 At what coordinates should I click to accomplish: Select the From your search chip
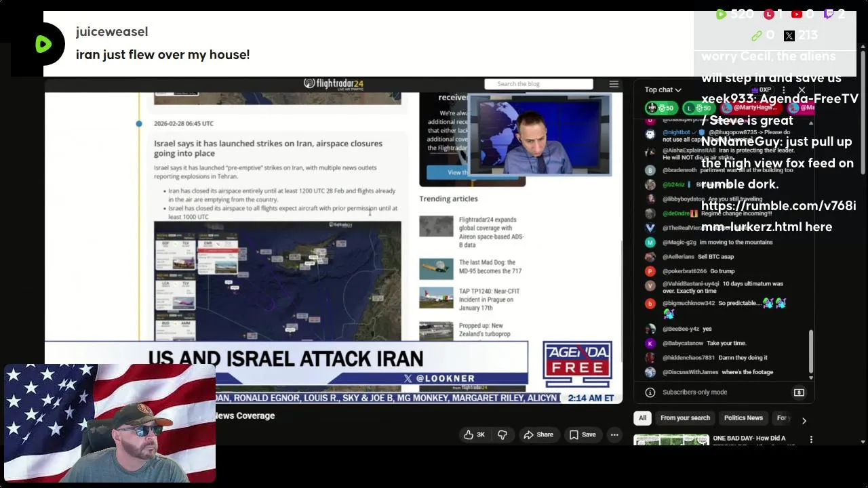[685, 418]
